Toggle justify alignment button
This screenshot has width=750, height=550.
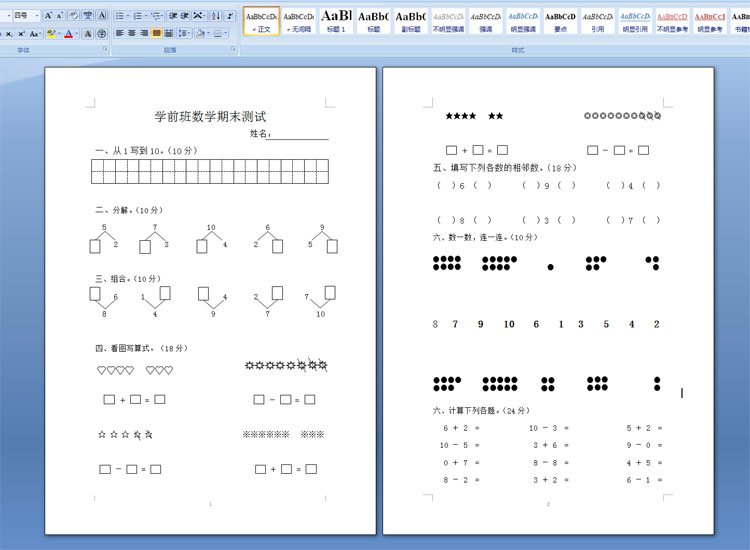pos(156,33)
